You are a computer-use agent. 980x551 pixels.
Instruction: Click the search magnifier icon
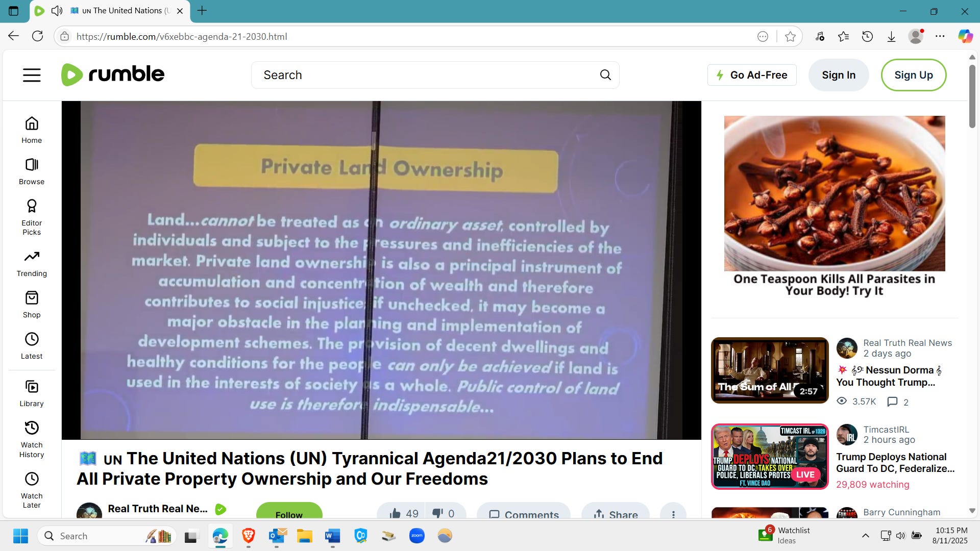coord(605,75)
